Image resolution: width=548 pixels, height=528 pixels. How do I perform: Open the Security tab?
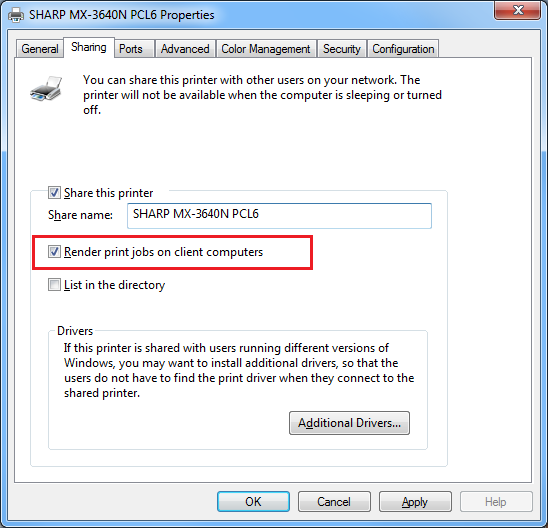pyautogui.click(x=341, y=49)
